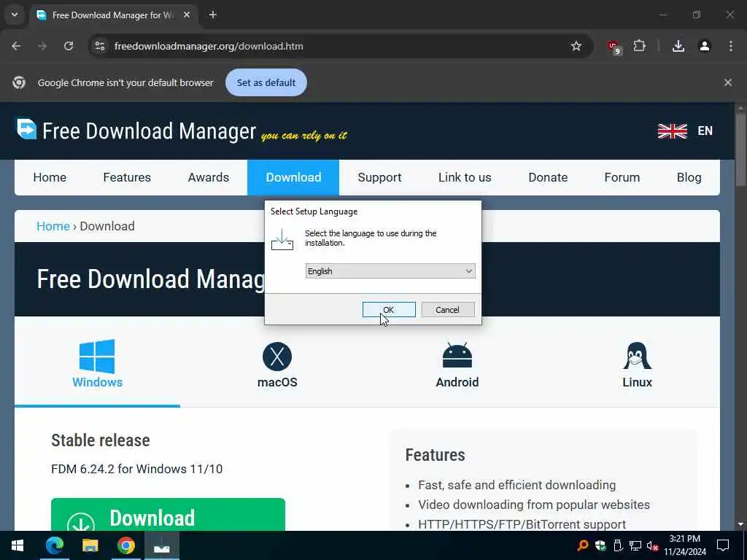The image size is (747, 560).
Task: Select the Windows platform tab
Action: [97, 364]
